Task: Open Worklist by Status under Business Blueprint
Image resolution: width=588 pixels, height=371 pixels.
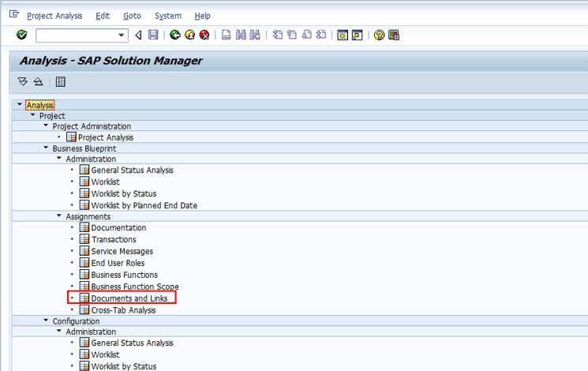Action: click(x=124, y=193)
